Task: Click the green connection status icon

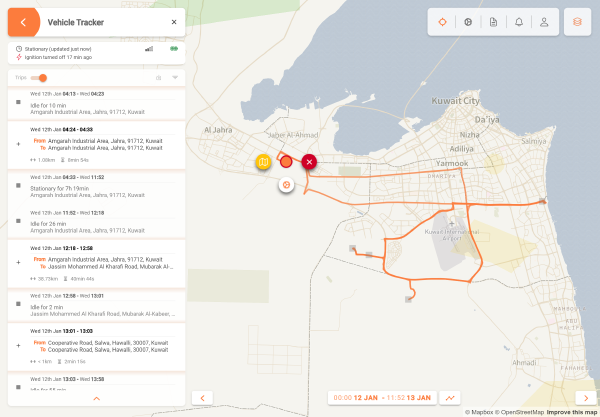Action: pyautogui.click(x=174, y=49)
